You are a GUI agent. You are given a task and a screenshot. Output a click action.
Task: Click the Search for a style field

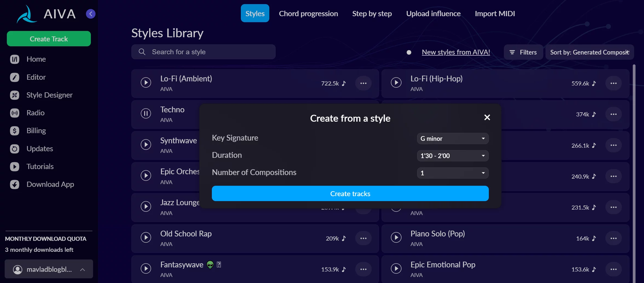(203, 52)
